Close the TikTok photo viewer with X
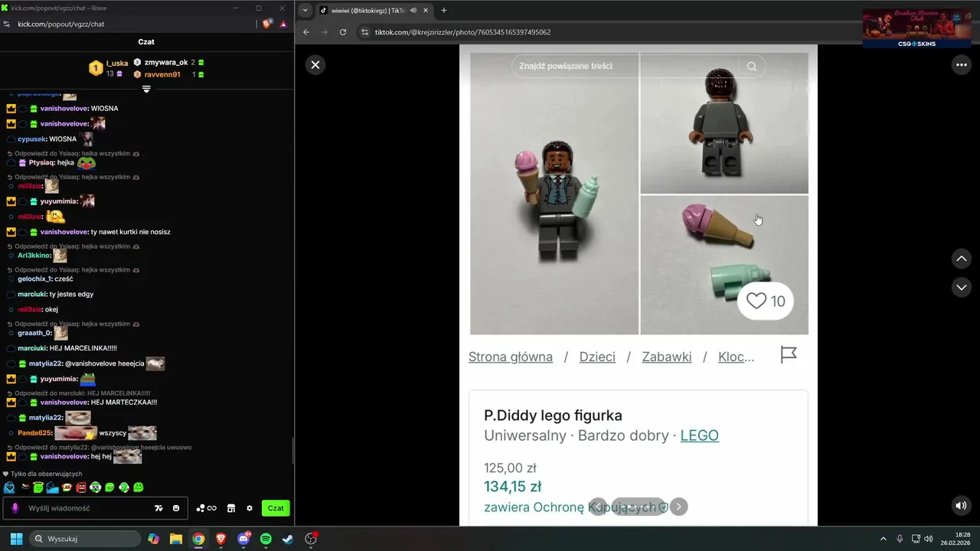Image resolution: width=980 pixels, height=551 pixels. coord(315,65)
